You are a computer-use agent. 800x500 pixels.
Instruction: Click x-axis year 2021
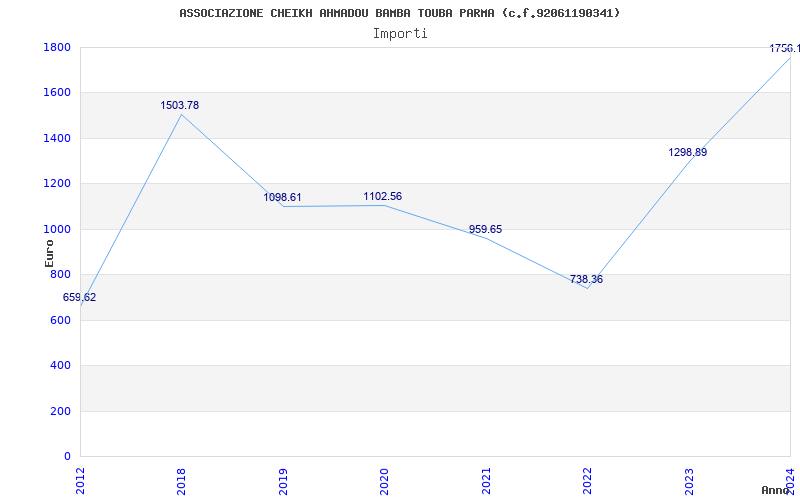[x=486, y=481]
